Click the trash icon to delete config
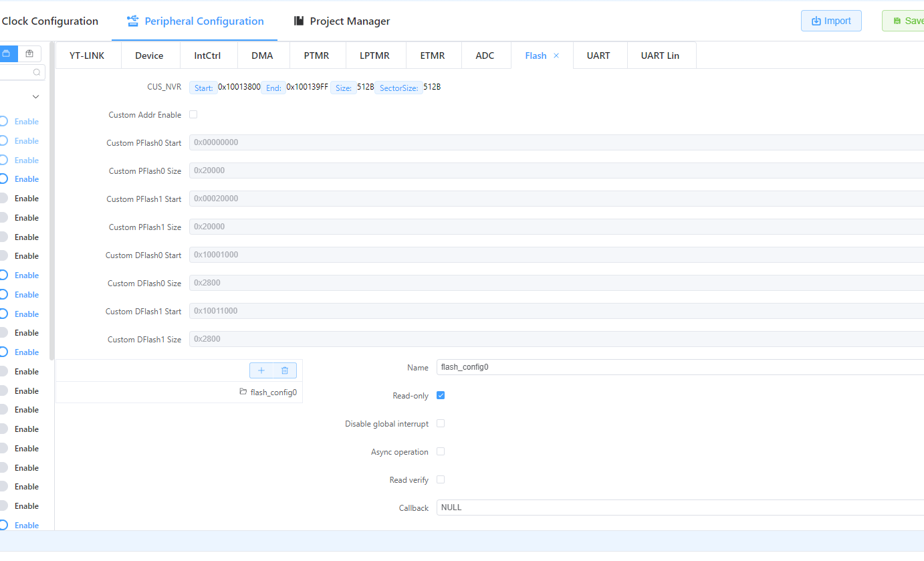The width and height of the screenshot is (924, 561). tap(285, 370)
